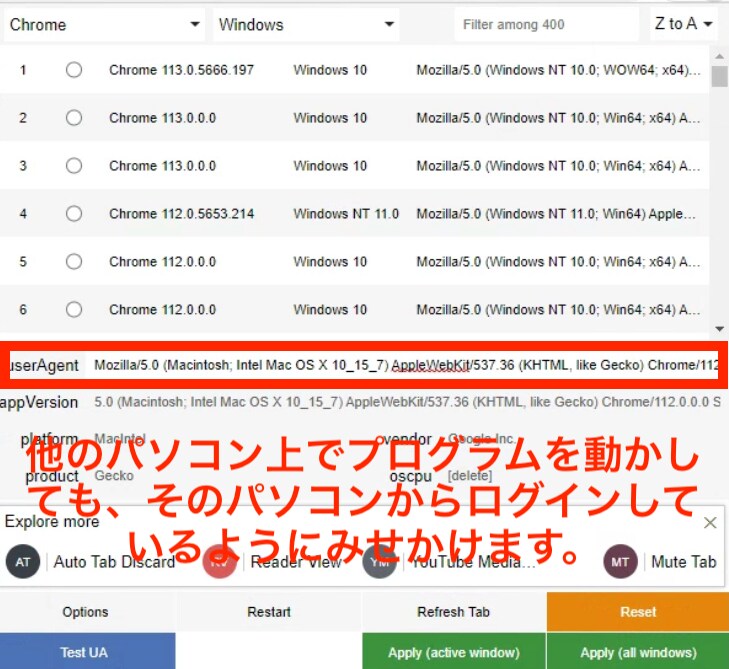This screenshot has width=729, height=669.
Task: Click the Restart button
Action: pyautogui.click(x=269, y=612)
